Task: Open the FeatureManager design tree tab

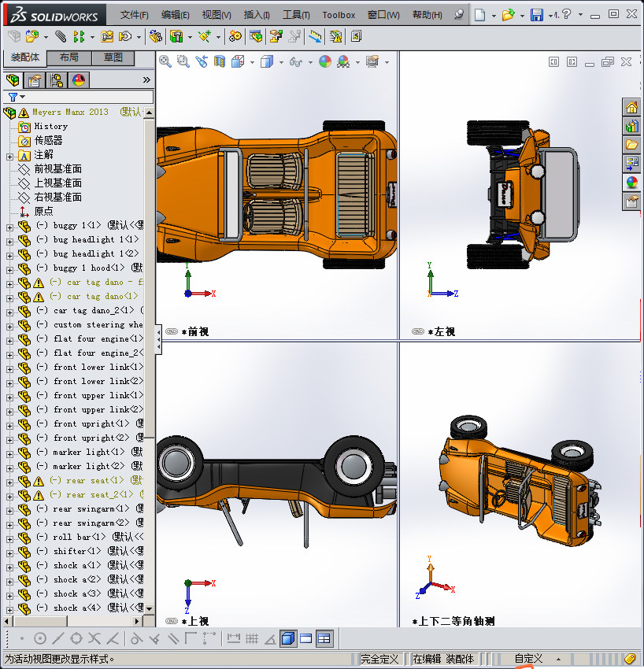Action: coord(13,80)
